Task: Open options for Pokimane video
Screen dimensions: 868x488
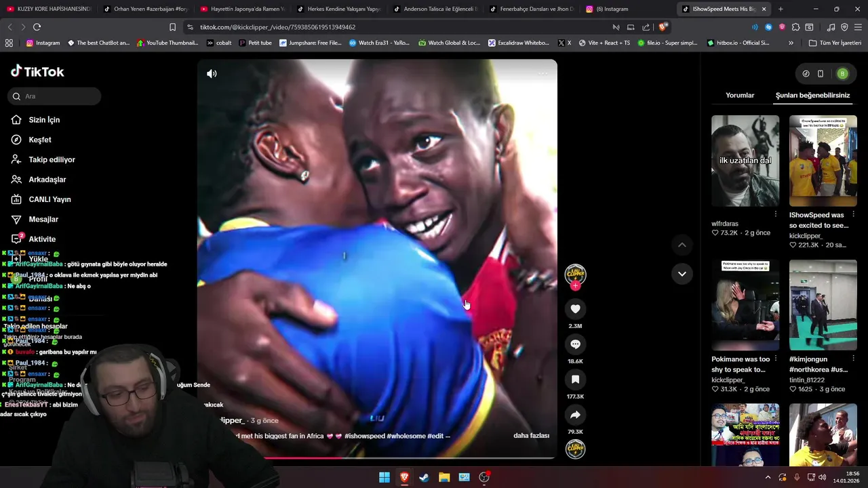Action: point(776,359)
